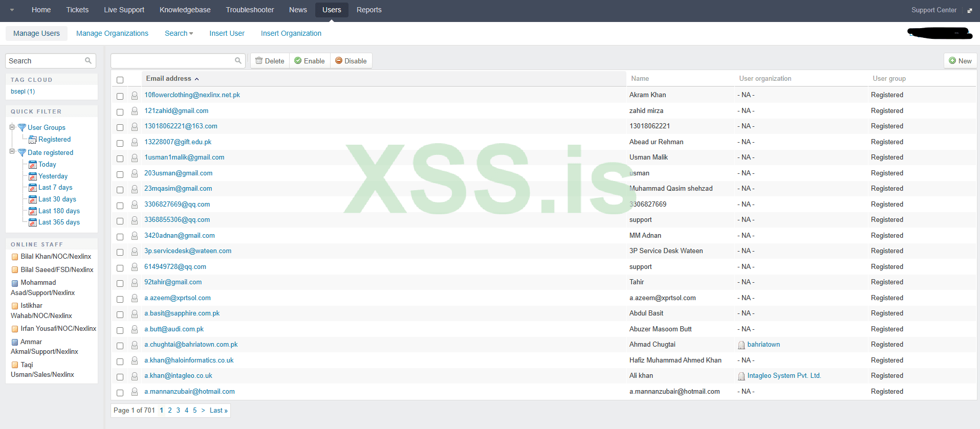This screenshot has width=980, height=429.
Task: Click the user icon beside 121zahid@gmail.com
Action: click(x=135, y=111)
